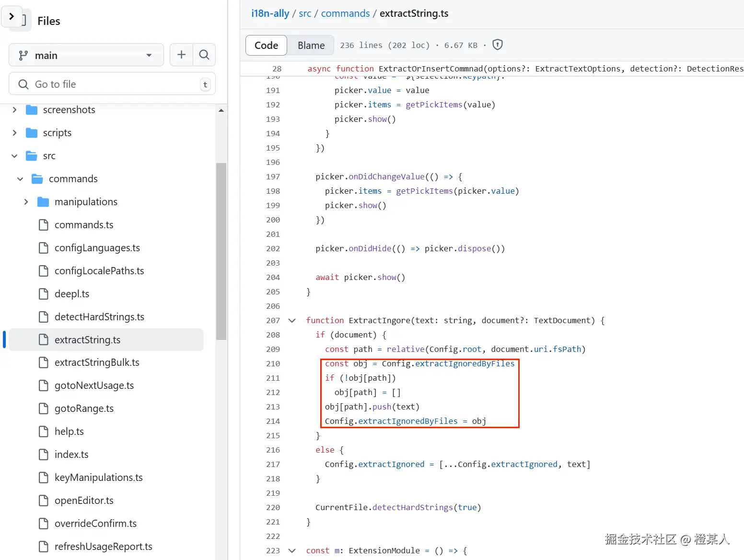Click the index.ts file icon
Screen dimensions: 744x560
pos(44,455)
